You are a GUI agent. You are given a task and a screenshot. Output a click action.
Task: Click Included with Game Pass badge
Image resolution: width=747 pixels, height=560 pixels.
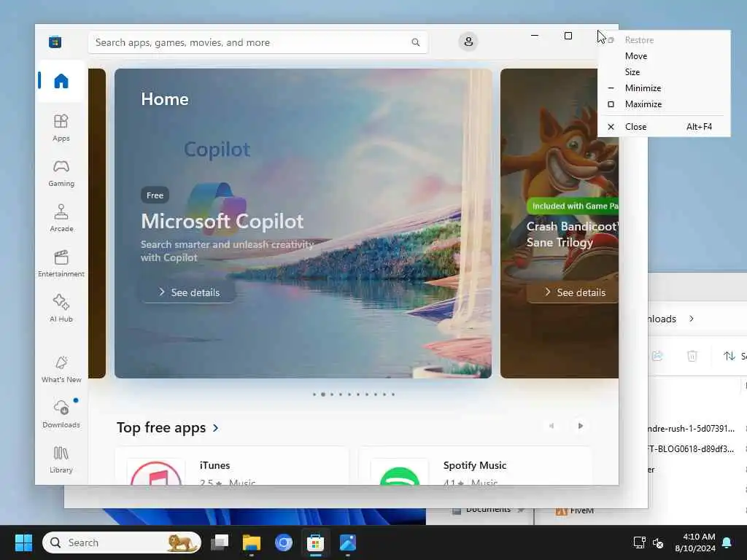573,206
